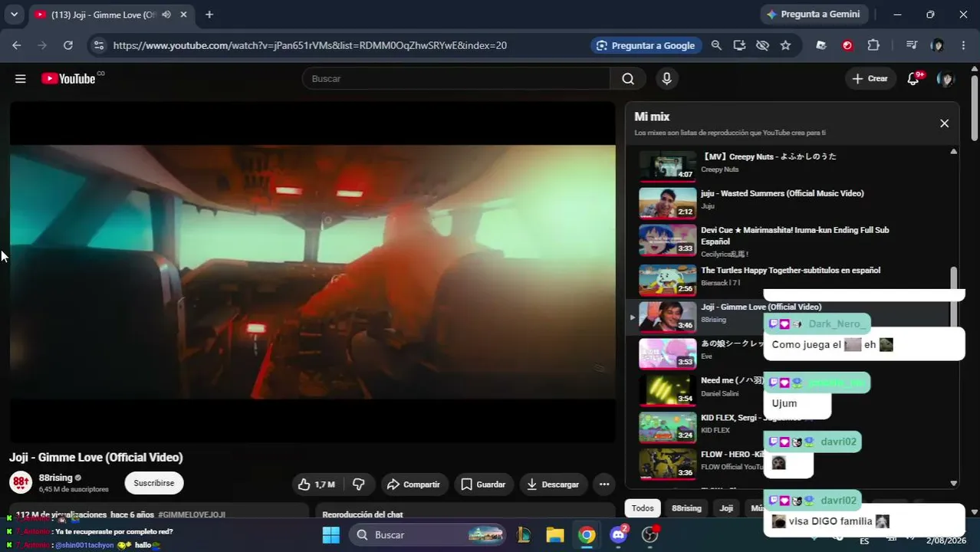Click Reproducción del chat panel header
The image size is (980, 552).
pos(363,514)
